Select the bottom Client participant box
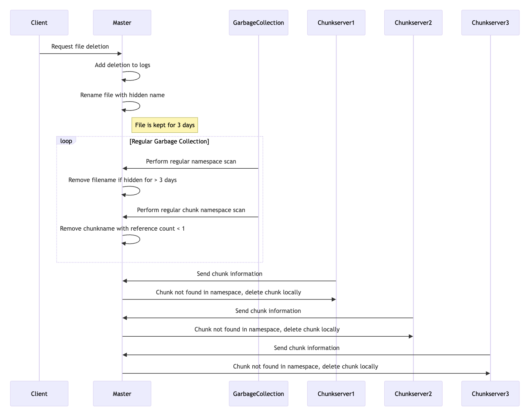The image size is (532, 416). pyautogui.click(x=39, y=393)
